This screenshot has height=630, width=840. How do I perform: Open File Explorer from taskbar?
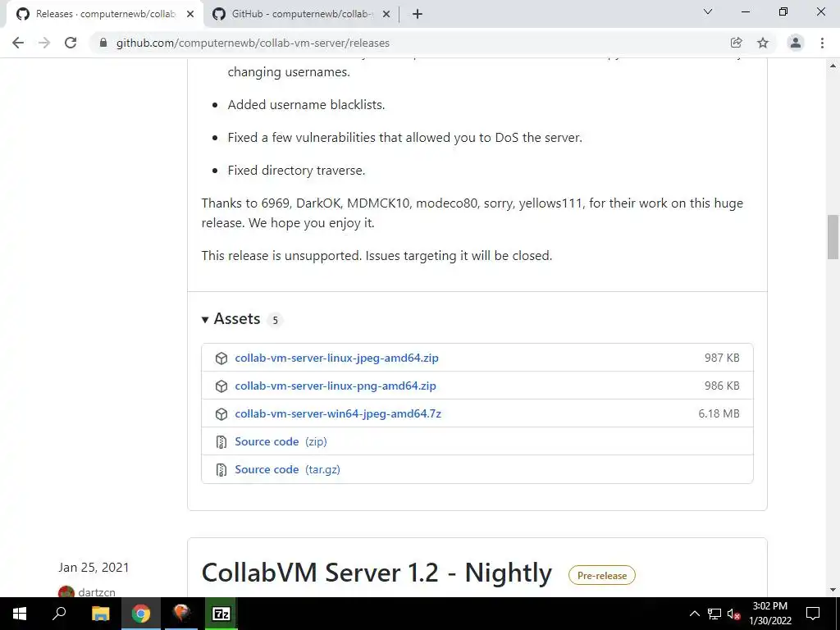[100, 614]
